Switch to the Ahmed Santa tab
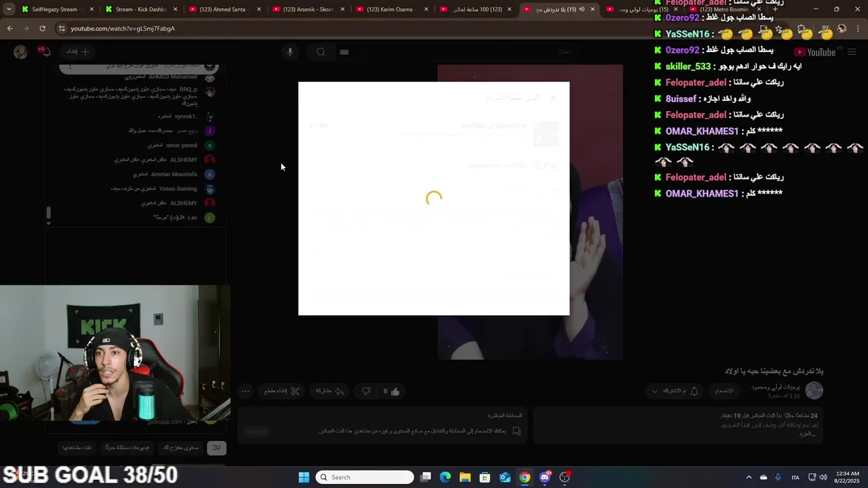The height and width of the screenshot is (488, 868). (x=223, y=9)
